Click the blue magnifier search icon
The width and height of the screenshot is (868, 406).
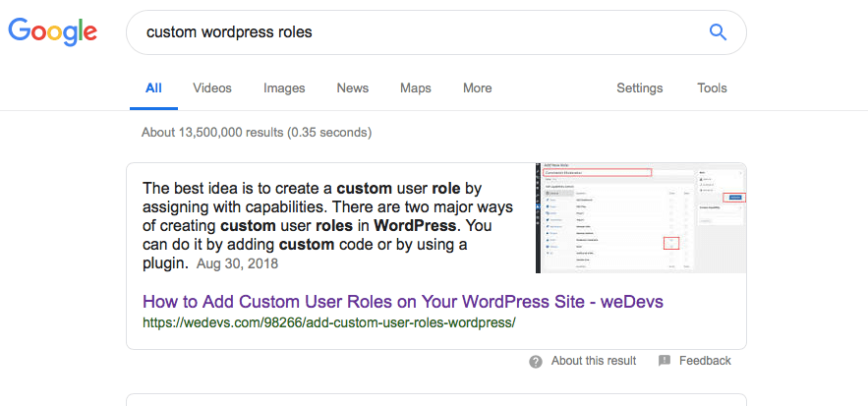click(718, 32)
